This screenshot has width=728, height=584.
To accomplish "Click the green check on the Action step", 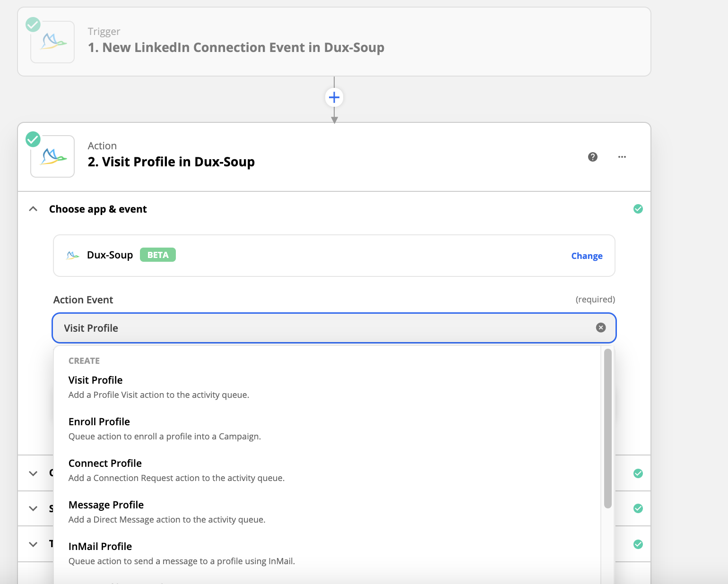I will coord(33,139).
